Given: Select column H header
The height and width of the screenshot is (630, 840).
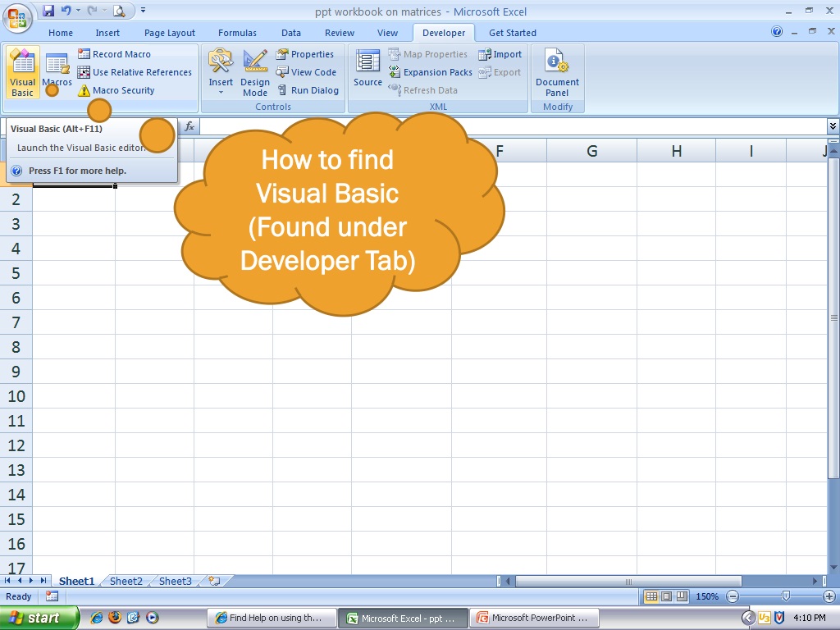Looking at the screenshot, I should click(x=677, y=151).
